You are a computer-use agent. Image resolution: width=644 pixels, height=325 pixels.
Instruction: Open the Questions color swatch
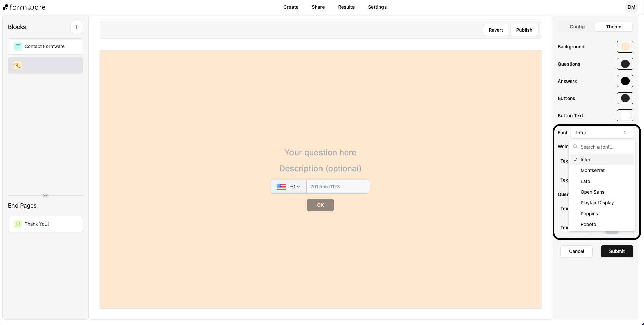tap(625, 64)
